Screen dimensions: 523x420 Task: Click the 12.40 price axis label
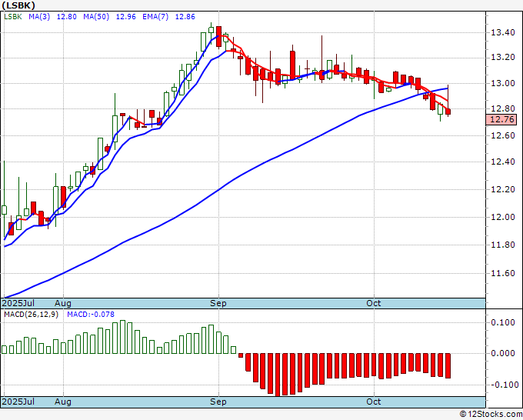pos(503,162)
